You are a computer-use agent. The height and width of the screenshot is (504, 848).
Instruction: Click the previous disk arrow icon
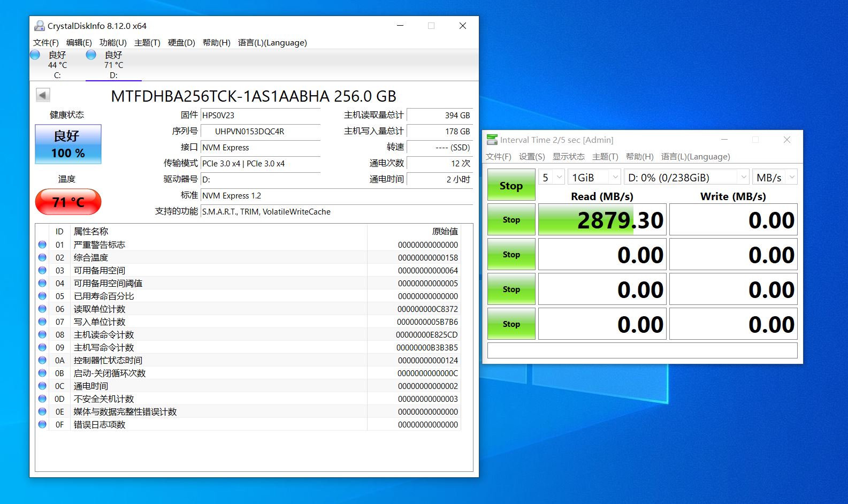click(43, 95)
